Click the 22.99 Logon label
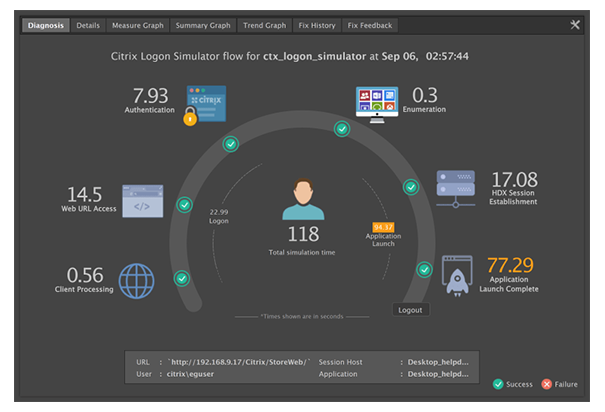This screenshot has width=605, height=412. 219,216
